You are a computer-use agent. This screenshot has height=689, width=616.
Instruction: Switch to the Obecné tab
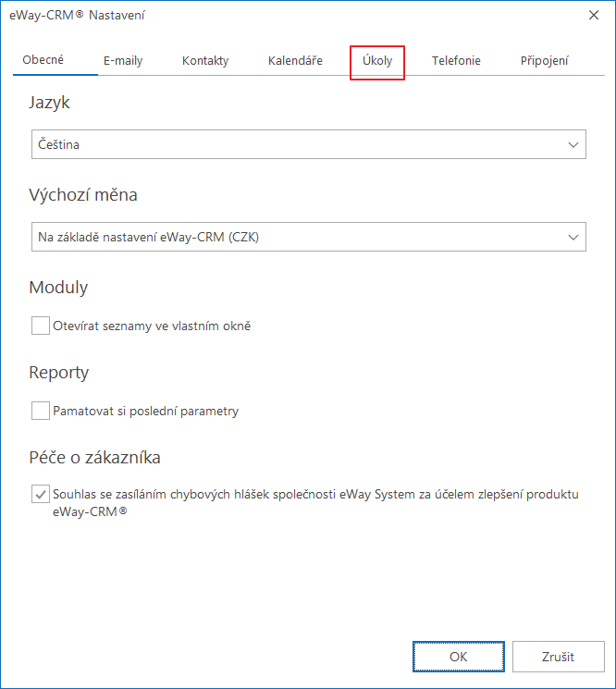[x=43, y=60]
